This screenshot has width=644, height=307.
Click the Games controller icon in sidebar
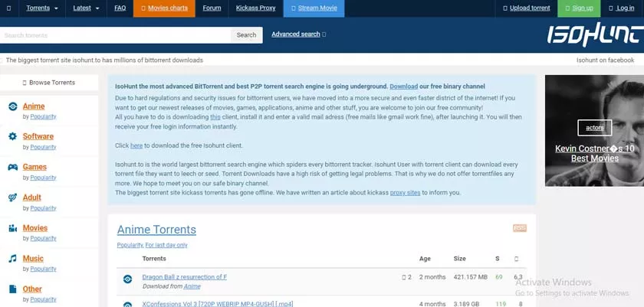pos(12,167)
